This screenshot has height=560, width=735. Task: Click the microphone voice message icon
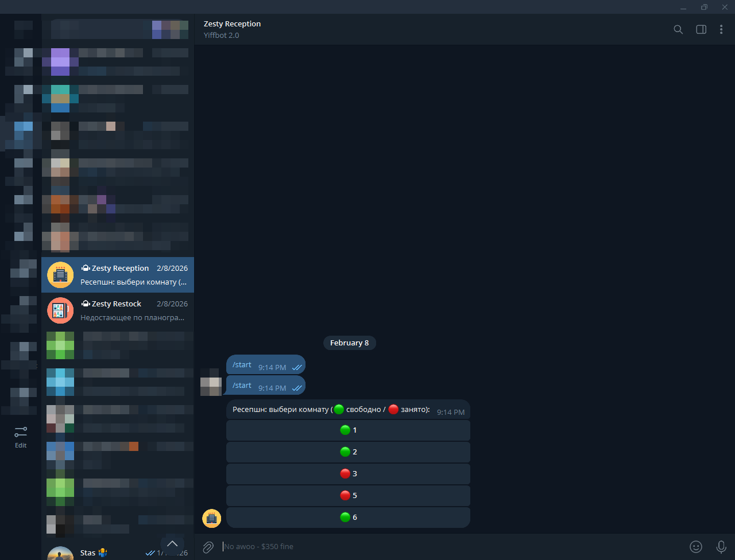721,547
